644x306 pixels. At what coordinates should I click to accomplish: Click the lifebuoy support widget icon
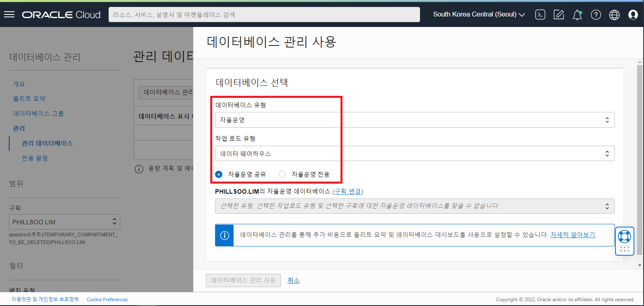click(624, 236)
